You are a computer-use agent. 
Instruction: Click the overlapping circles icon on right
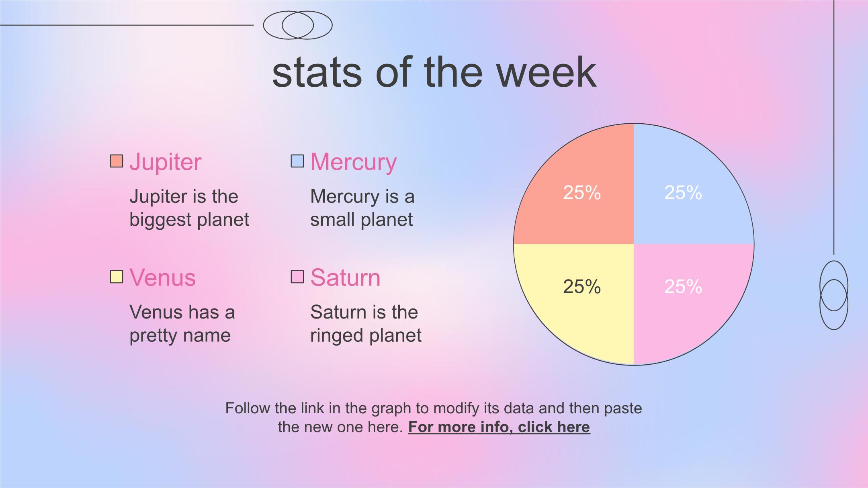click(834, 295)
